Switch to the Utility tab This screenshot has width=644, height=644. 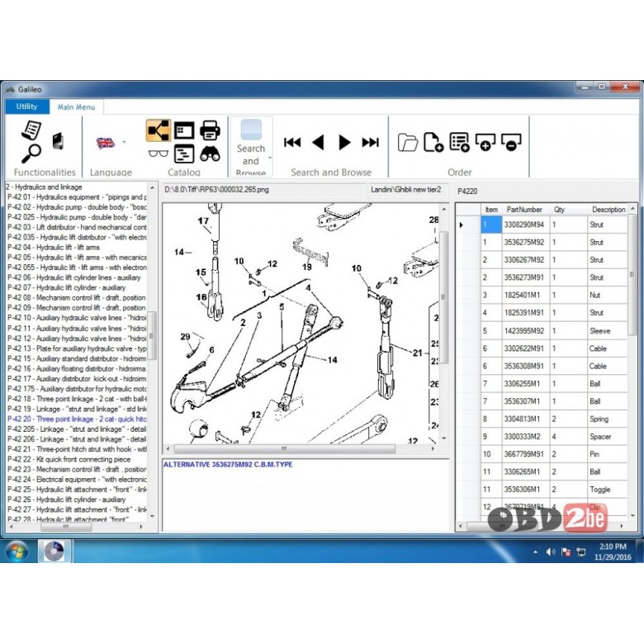26,107
